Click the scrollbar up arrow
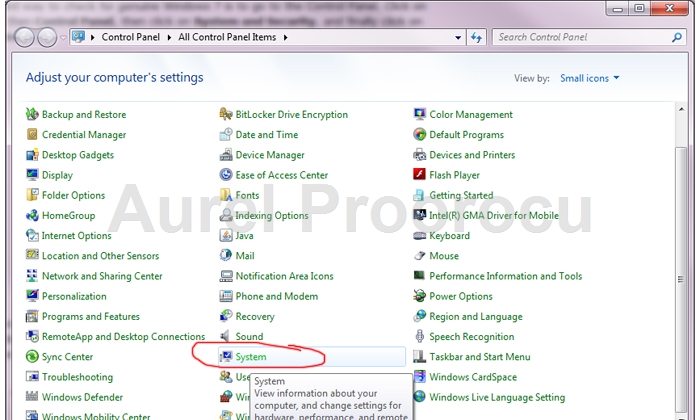Image resolution: width=700 pixels, height=420 pixels. pos(681,109)
